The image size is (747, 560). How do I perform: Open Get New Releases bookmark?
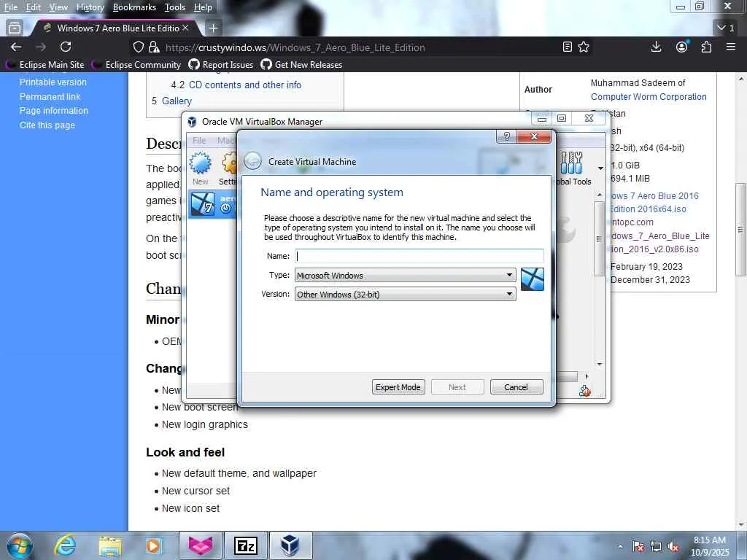[x=301, y=65]
